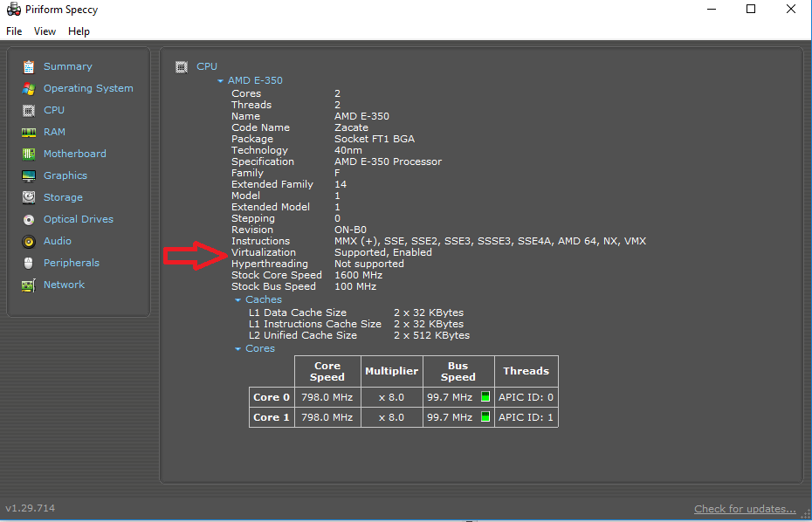Click the Hyperthreading 'Not supported' value
The width and height of the screenshot is (812, 522).
[x=369, y=264]
